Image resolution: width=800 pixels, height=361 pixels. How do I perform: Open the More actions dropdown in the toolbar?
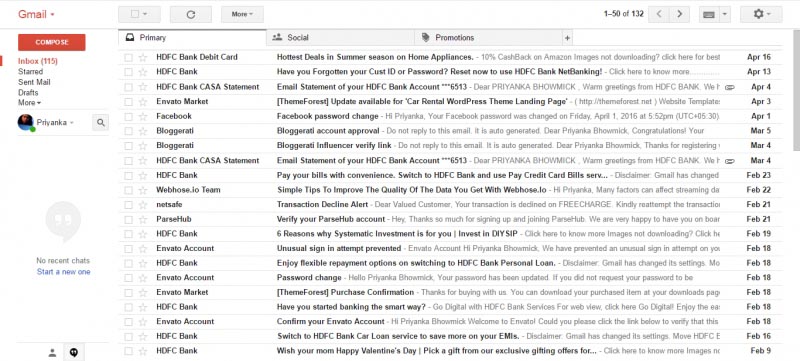coord(242,14)
